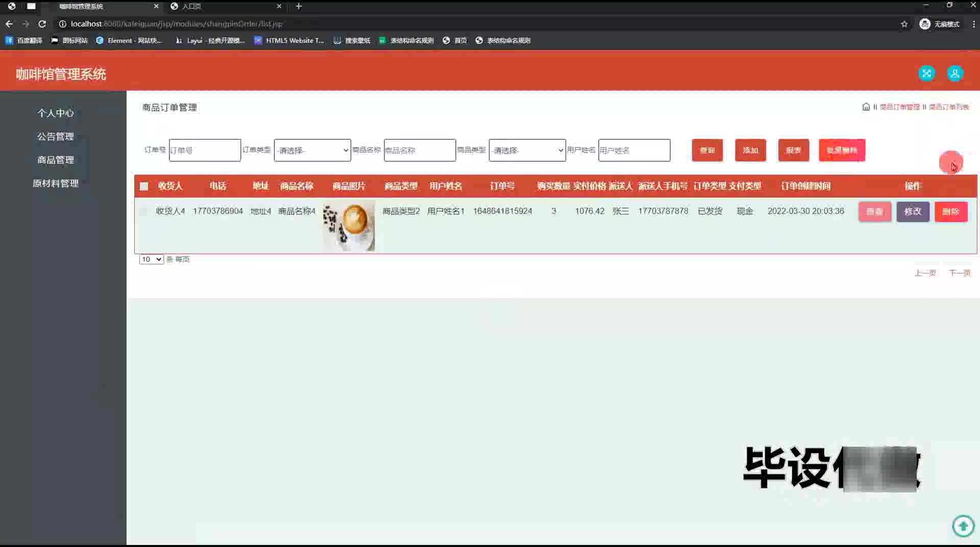Click the timestamp 2022-03-30 20:03:36
980x547 pixels.
click(806, 211)
